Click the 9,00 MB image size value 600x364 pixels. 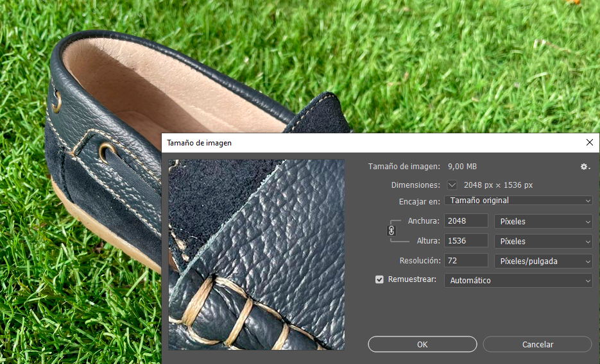pyautogui.click(x=462, y=167)
